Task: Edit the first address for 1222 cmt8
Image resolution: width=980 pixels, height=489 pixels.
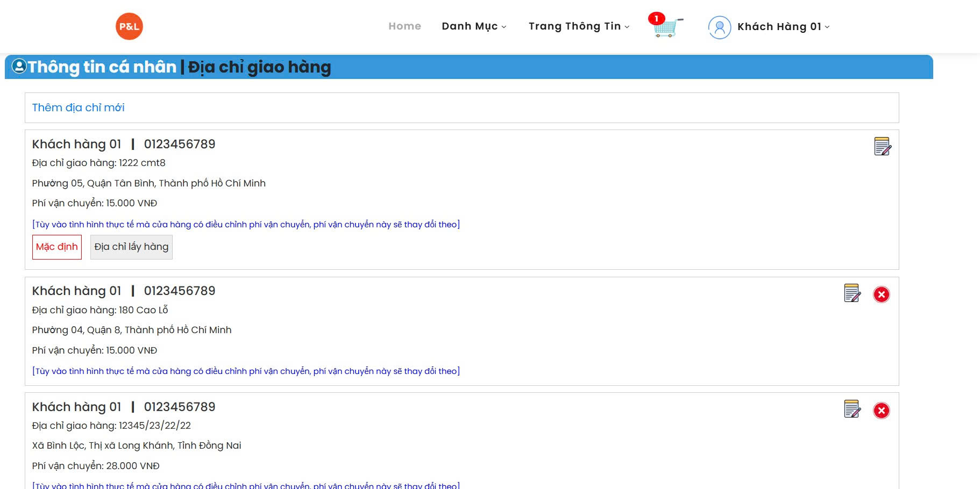Action: [882, 146]
